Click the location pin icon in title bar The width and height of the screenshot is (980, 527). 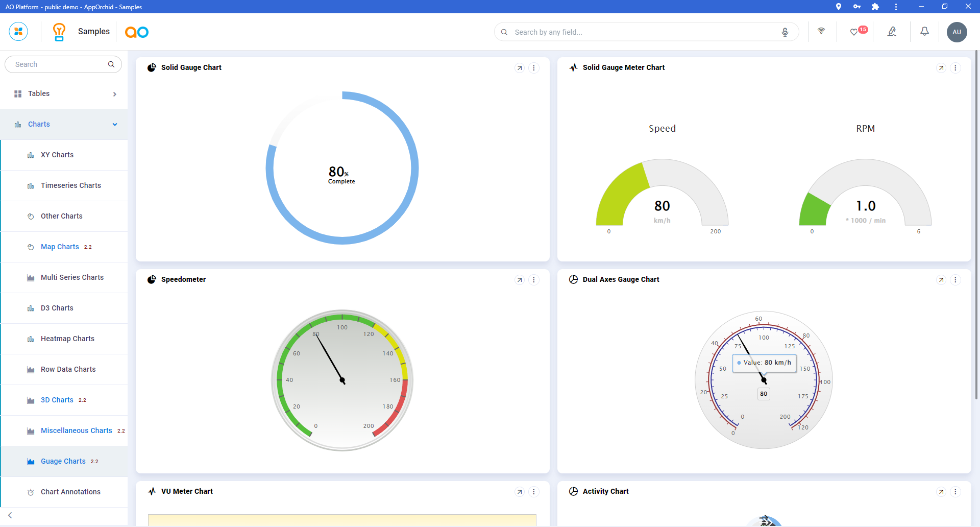pos(838,7)
